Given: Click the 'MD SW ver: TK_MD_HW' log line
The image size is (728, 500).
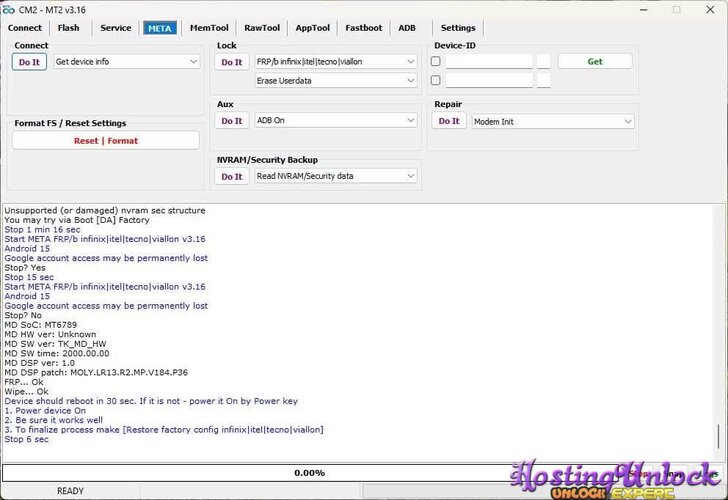Looking at the screenshot, I should 55,344.
